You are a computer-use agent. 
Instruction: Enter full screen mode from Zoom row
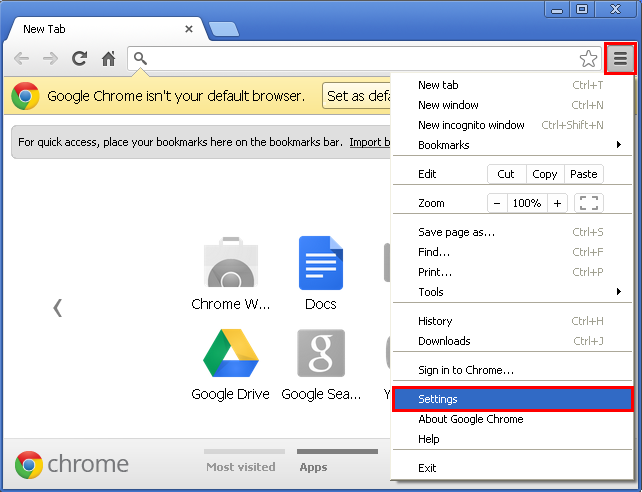tap(589, 203)
